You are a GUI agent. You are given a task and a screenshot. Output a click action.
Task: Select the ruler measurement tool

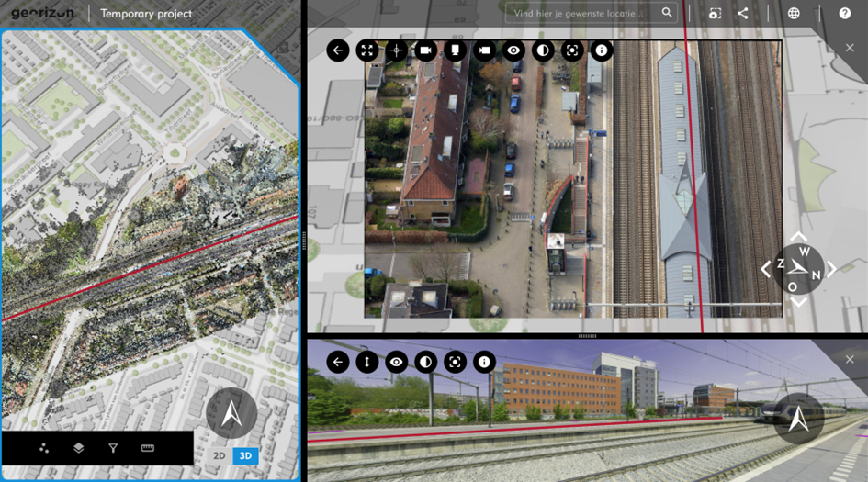(147, 448)
